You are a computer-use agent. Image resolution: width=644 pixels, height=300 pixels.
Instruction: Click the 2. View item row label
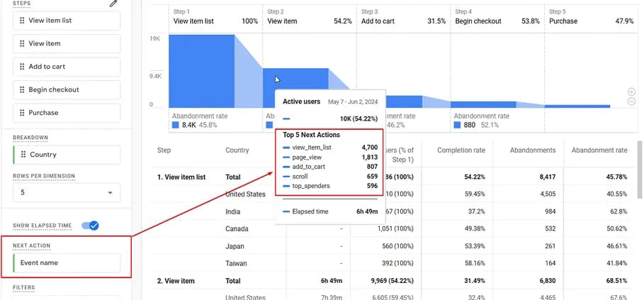[x=176, y=281]
